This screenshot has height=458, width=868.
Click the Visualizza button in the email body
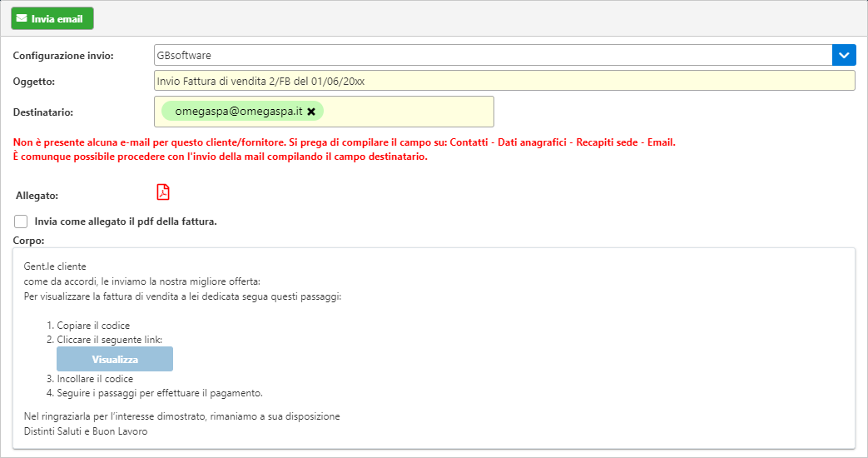115,359
